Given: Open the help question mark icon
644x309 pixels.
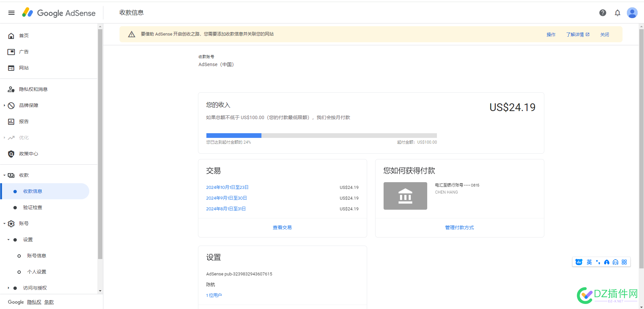Looking at the screenshot, I should click(603, 13).
